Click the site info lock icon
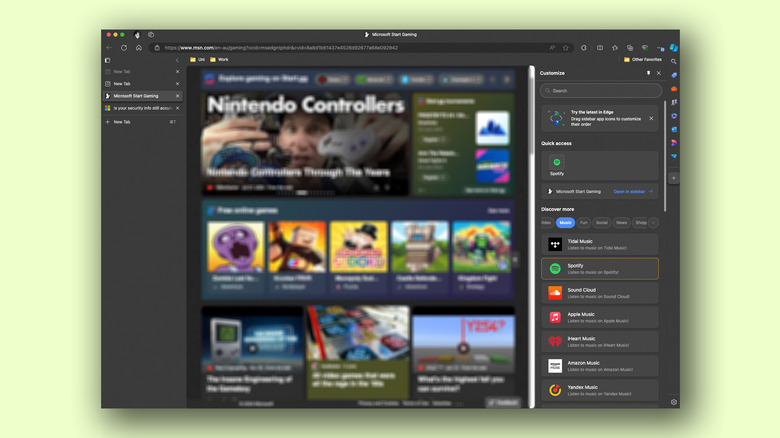This screenshot has width=780, height=438. pos(157,48)
